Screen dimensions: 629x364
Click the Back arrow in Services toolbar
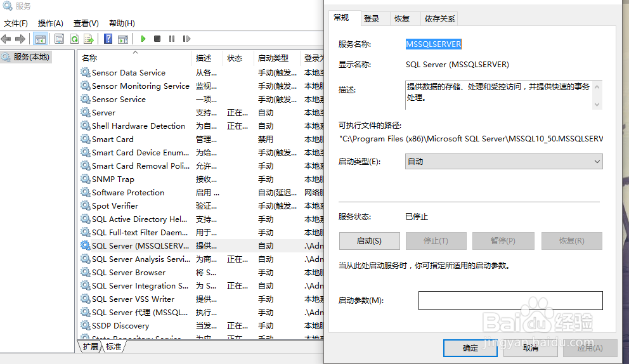click(x=6, y=39)
